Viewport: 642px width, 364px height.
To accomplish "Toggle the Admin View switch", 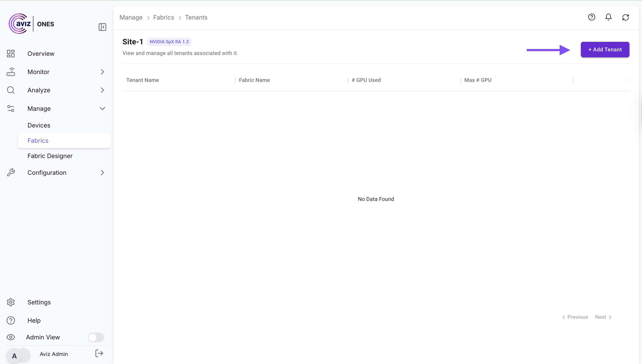I will [96, 337].
